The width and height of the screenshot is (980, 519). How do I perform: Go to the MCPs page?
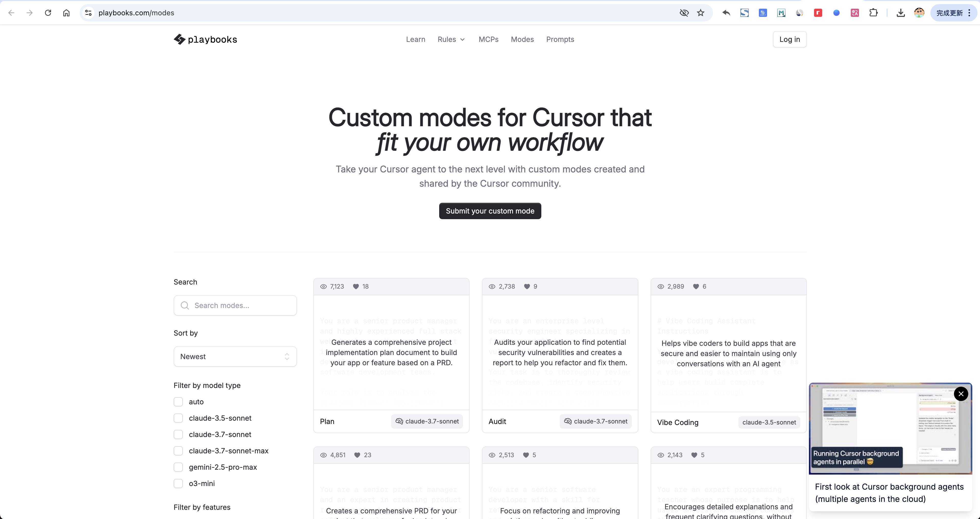point(488,39)
